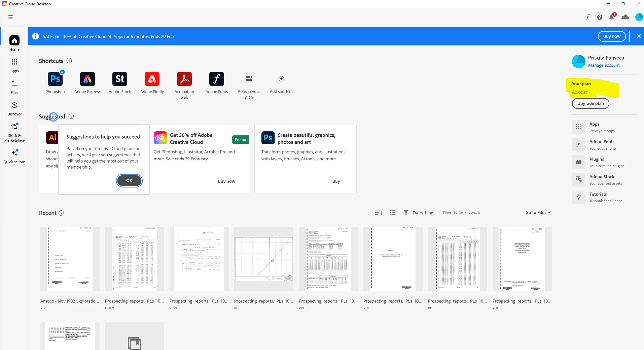The height and width of the screenshot is (350, 644).
Task: Show info about Recent section
Action: [61, 213]
